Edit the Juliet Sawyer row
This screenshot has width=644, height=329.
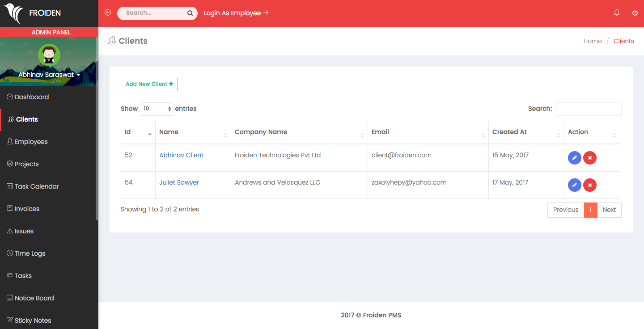tap(574, 185)
